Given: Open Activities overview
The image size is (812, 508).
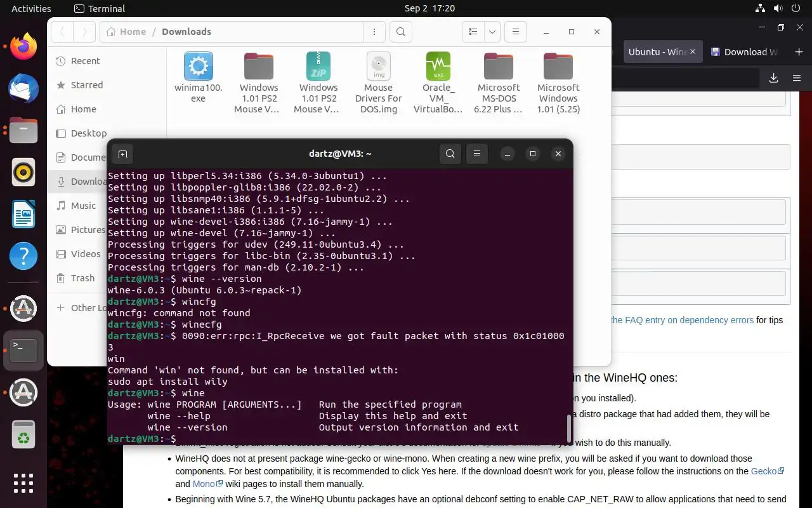Looking at the screenshot, I should click(31, 9).
